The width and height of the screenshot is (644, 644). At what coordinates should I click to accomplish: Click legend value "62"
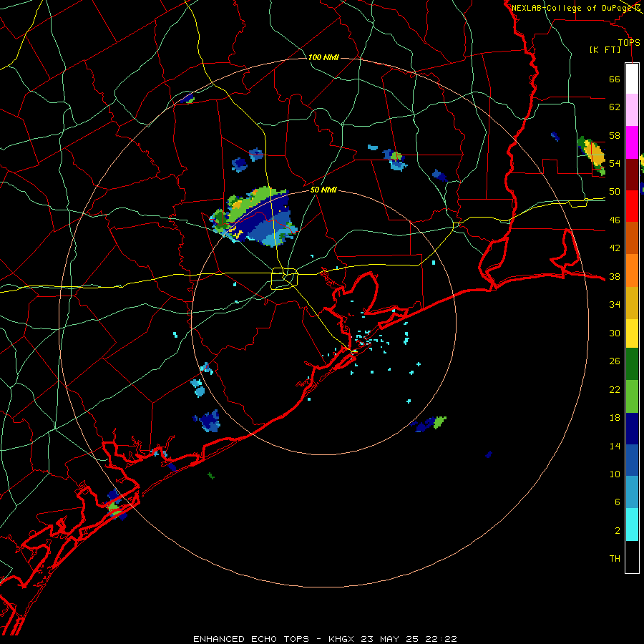[x=615, y=107]
